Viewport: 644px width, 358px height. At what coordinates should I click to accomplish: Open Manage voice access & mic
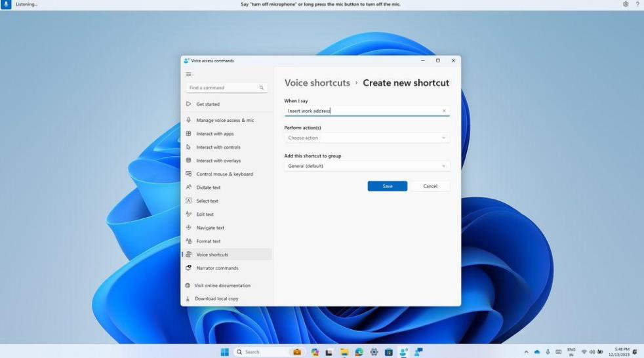pyautogui.click(x=227, y=120)
